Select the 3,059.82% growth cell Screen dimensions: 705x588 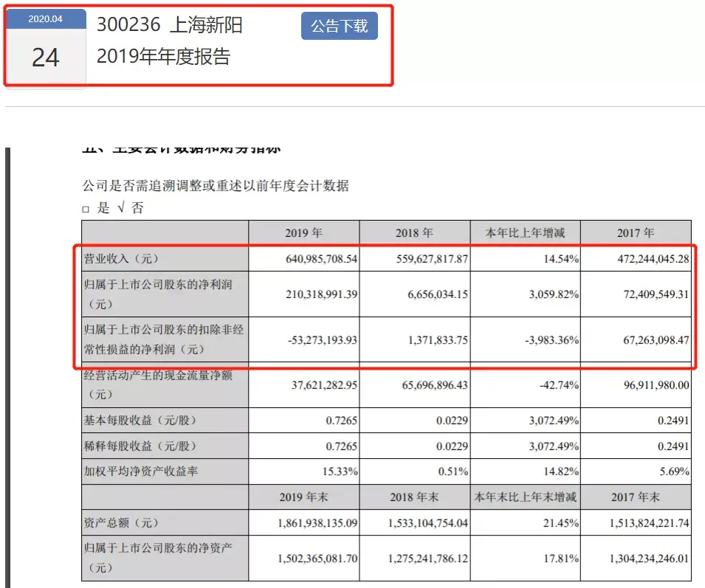[554, 294]
